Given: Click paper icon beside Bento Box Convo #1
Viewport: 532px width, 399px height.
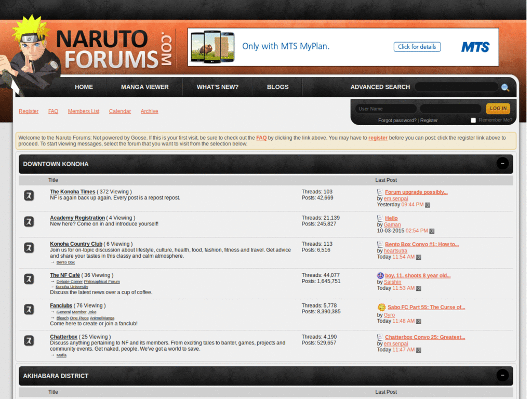Looking at the screenshot, I should [x=380, y=244].
